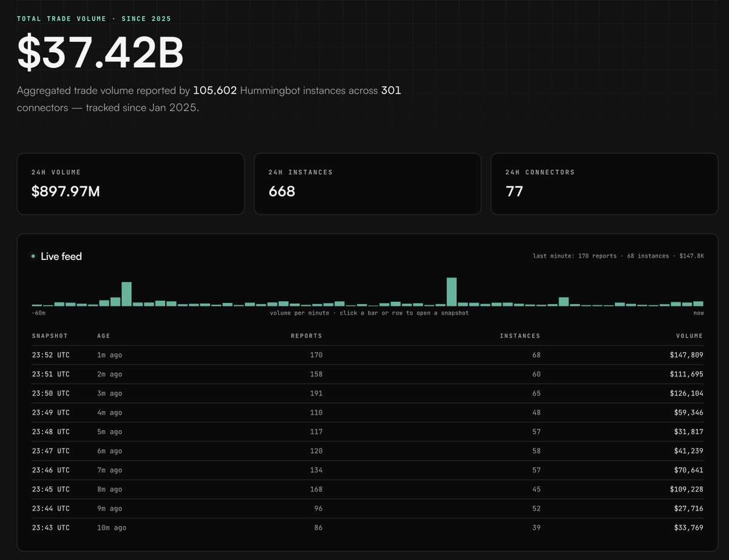Click the 24H Connectors 77 card

coord(604,184)
